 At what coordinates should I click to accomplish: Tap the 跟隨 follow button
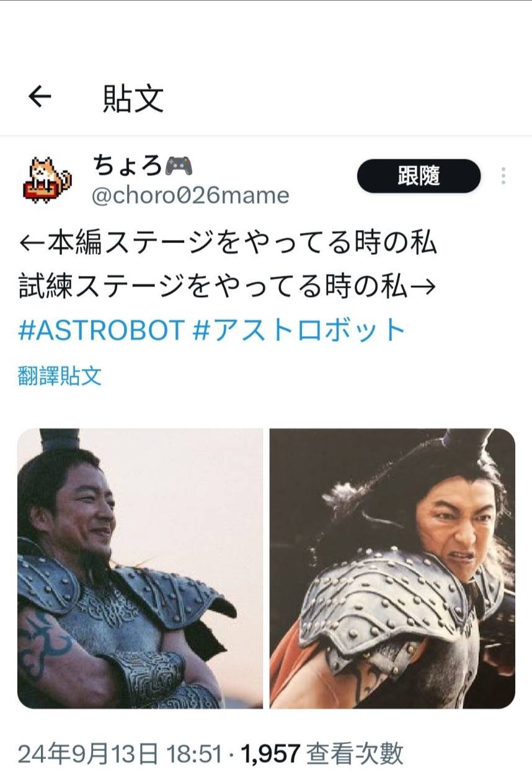point(419,177)
